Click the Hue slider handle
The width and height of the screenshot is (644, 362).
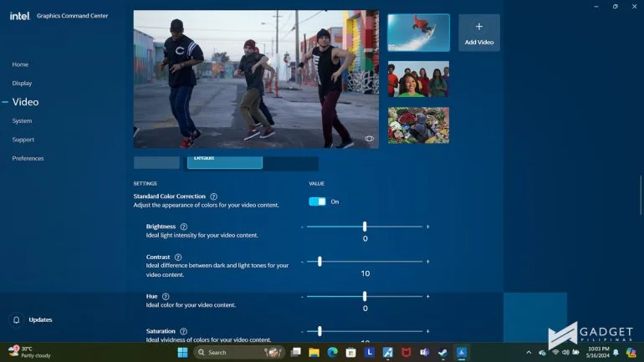pyautogui.click(x=365, y=296)
